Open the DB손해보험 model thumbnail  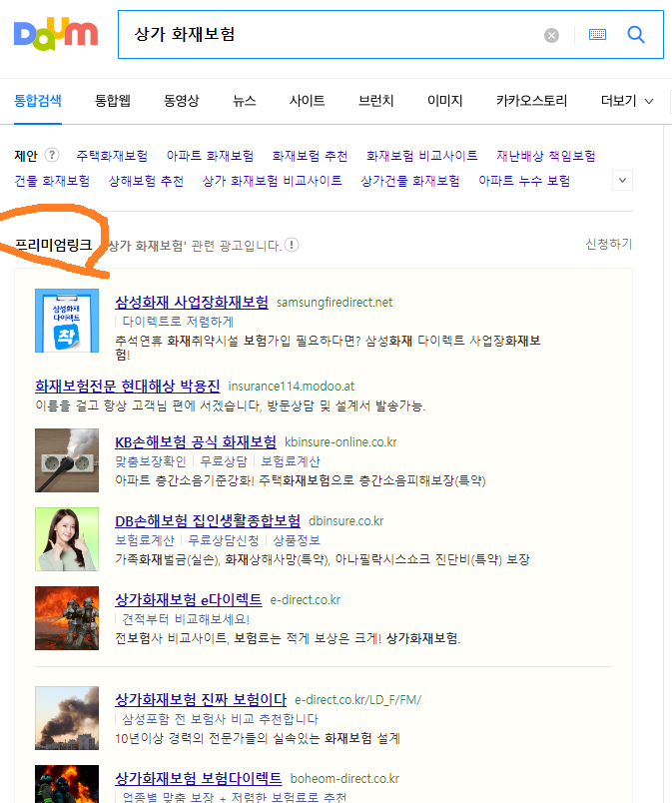coord(67,539)
